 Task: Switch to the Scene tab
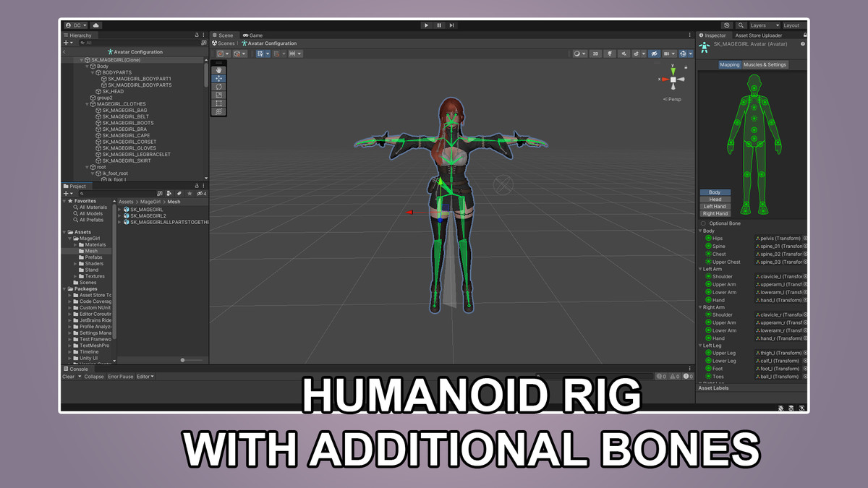coord(223,35)
